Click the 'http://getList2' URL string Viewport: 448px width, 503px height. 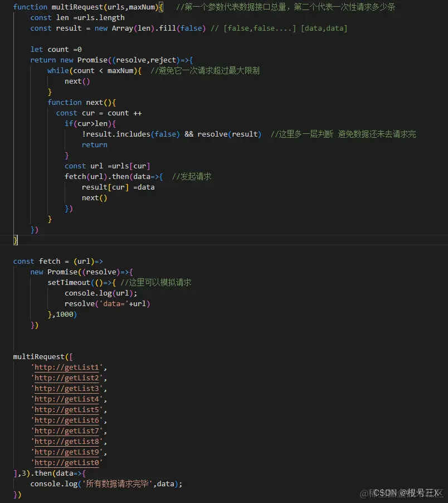point(67,378)
